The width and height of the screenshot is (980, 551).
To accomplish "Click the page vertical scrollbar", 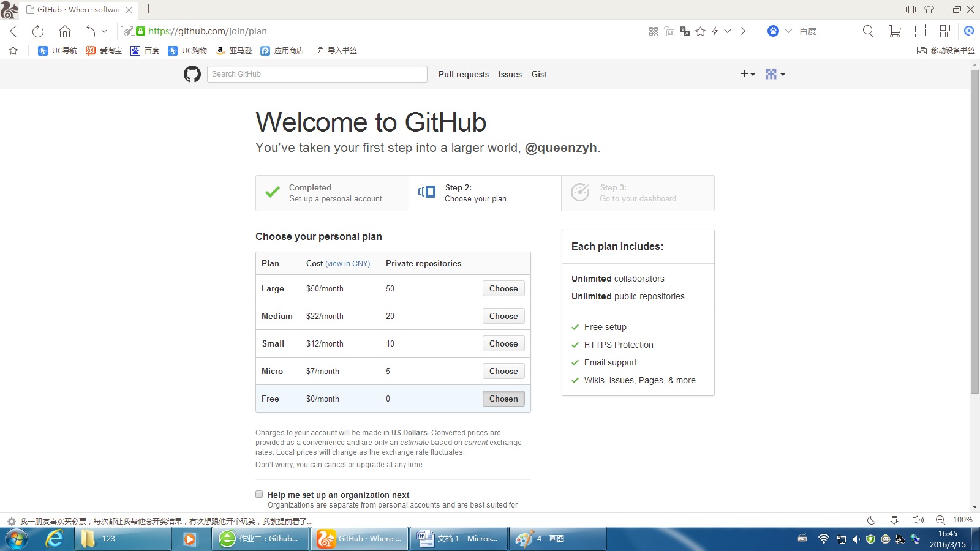I will click(x=974, y=231).
